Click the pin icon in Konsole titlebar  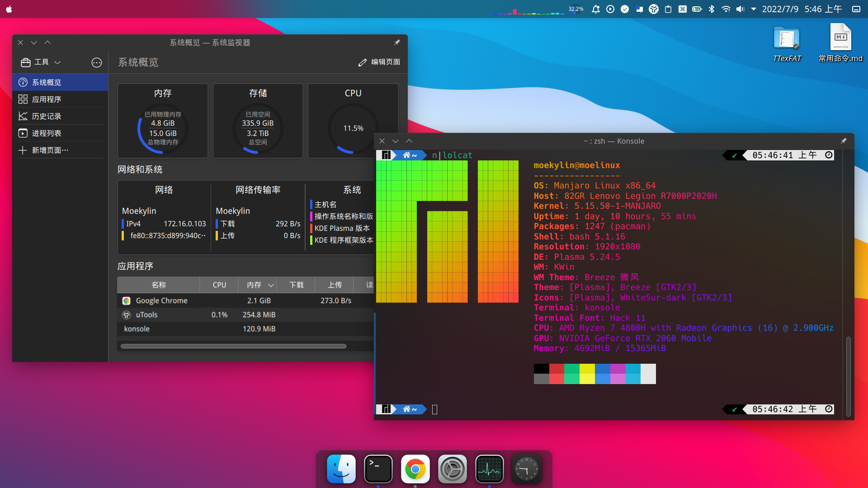pos(844,141)
